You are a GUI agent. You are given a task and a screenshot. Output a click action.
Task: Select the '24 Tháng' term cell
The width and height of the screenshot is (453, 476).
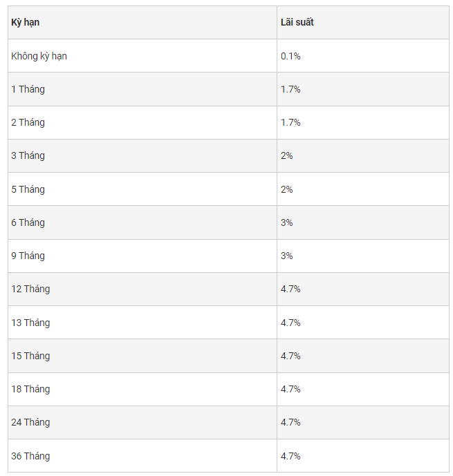click(x=142, y=422)
